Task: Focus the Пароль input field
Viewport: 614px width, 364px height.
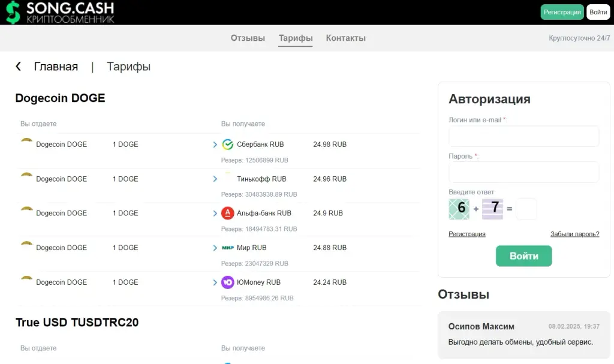Action: pyautogui.click(x=524, y=172)
